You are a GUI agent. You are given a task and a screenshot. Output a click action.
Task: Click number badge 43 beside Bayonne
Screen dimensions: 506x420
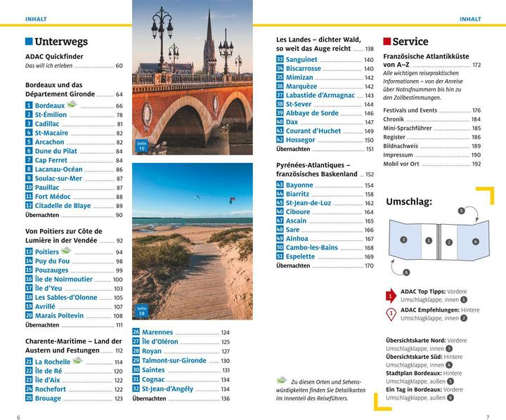point(280,185)
